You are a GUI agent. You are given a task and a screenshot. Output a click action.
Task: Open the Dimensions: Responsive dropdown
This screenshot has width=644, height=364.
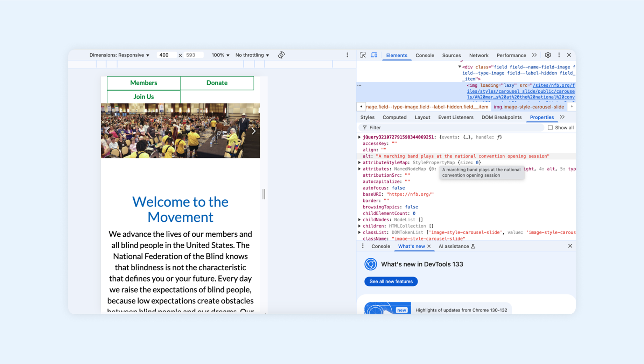[x=119, y=55]
